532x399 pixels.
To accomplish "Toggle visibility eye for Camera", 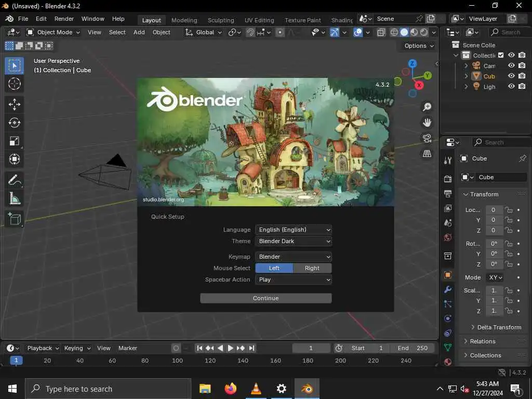I will coord(511,65).
